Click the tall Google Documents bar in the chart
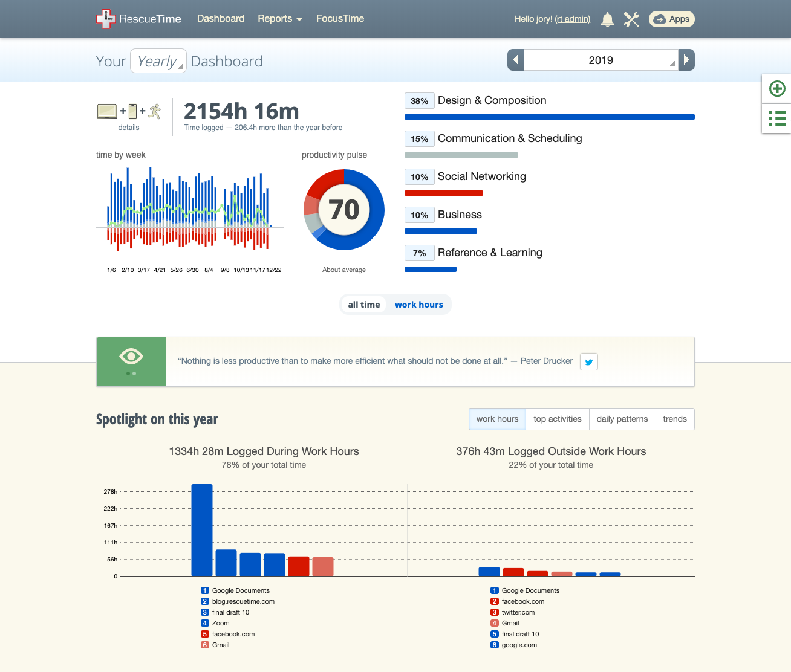The height and width of the screenshot is (672, 791). pos(201,529)
